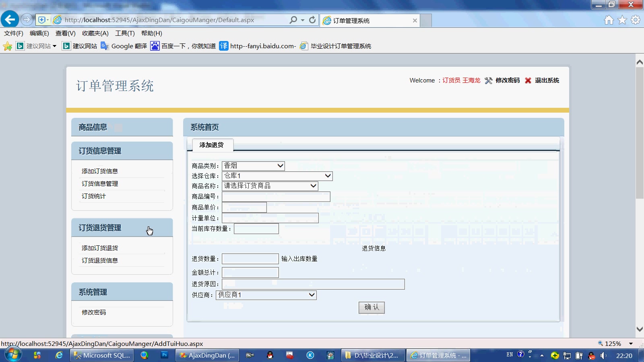Click the 商品单价 input field
644x362 pixels.
point(244,208)
